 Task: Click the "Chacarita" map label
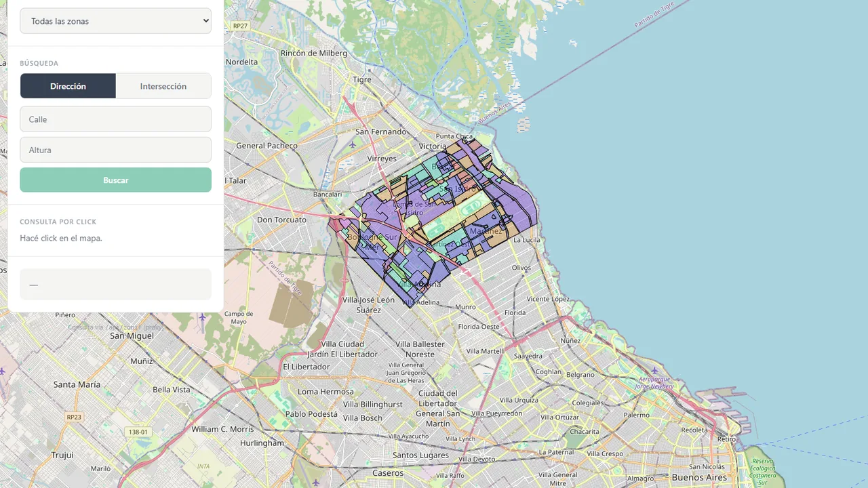pos(585,431)
